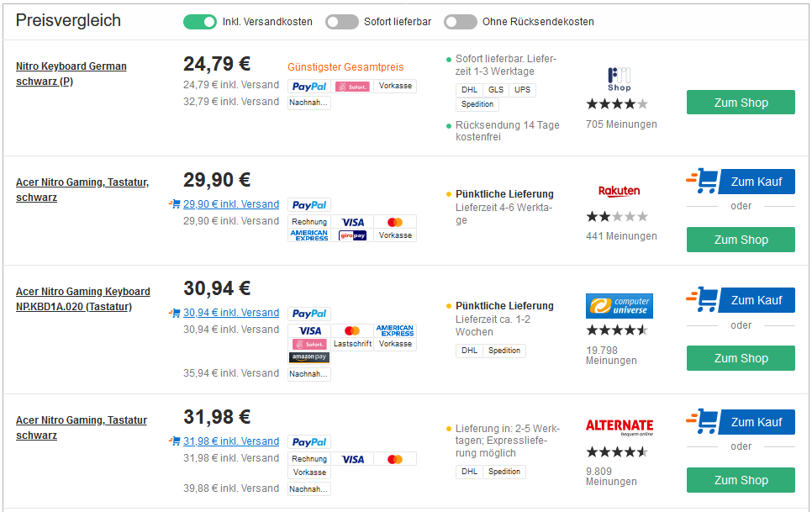Expand Nachnah... tag under 35,94 € price

pos(309,374)
